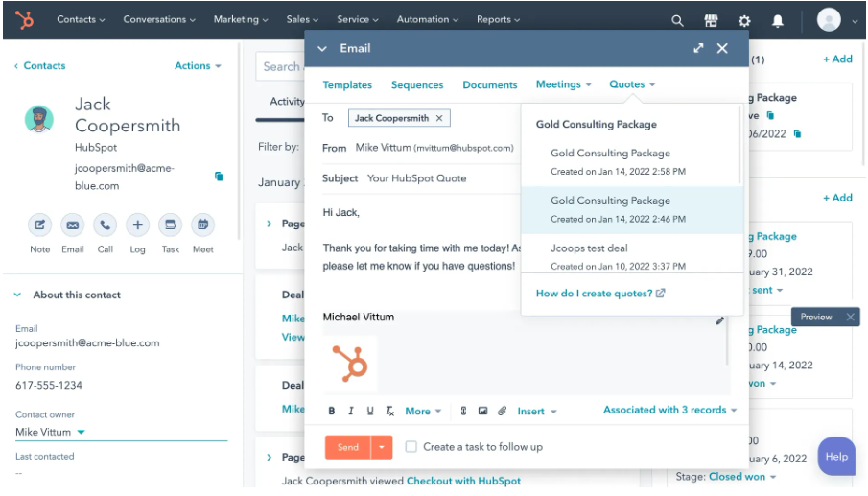The image size is (868, 496).
Task: Click the Search activities field
Action: 281,67
